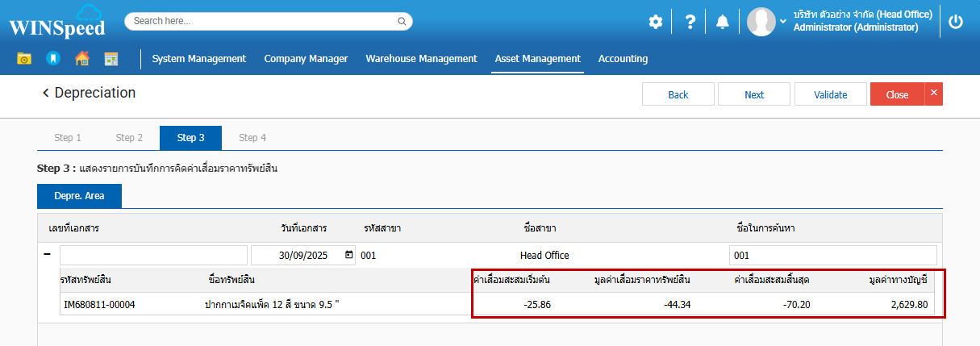
Task: Select the Depre. Area tab
Action: [x=79, y=196]
